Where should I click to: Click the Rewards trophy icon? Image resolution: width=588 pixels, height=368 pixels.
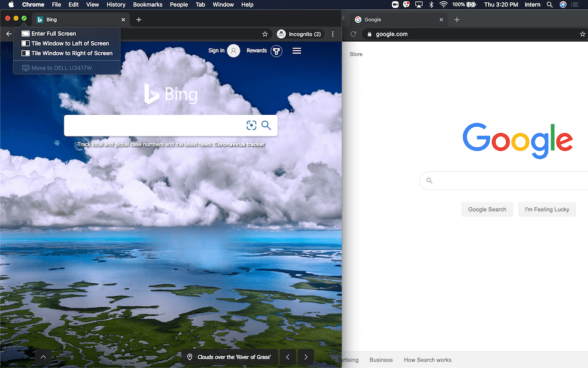(276, 51)
